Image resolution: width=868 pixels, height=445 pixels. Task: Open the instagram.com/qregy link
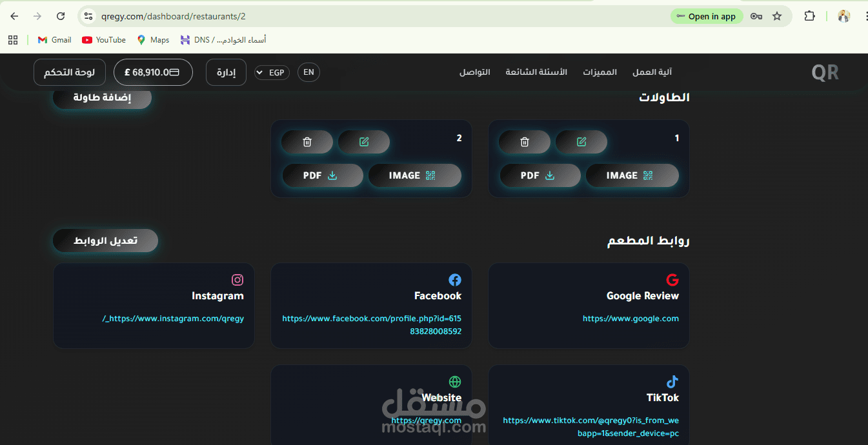(173, 319)
